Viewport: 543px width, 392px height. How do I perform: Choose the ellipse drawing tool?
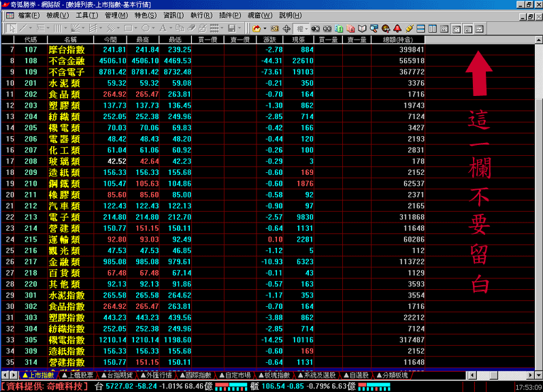point(145,28)
